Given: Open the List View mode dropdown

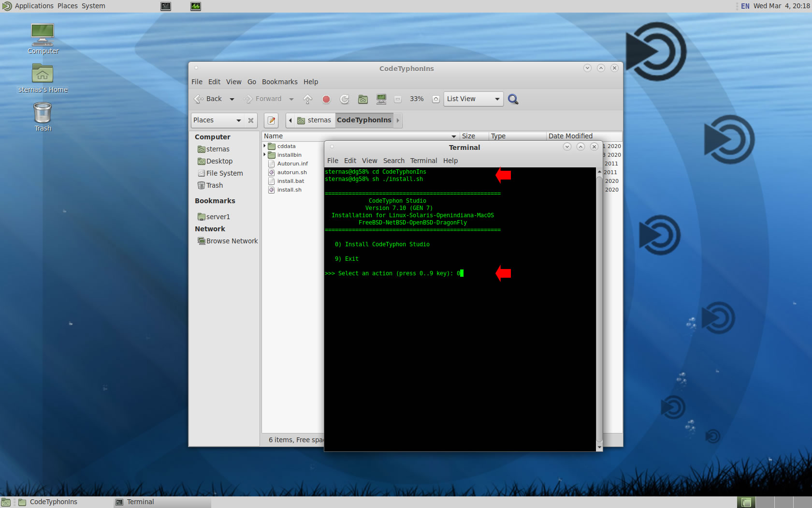Looking at the screenshot, I should [x=473, y=99].
